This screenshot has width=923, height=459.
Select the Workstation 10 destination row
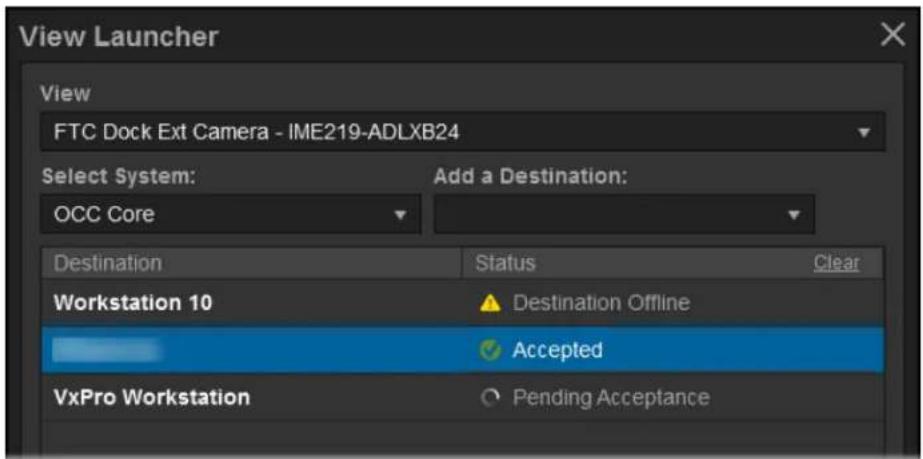click(x=463, y=303)
